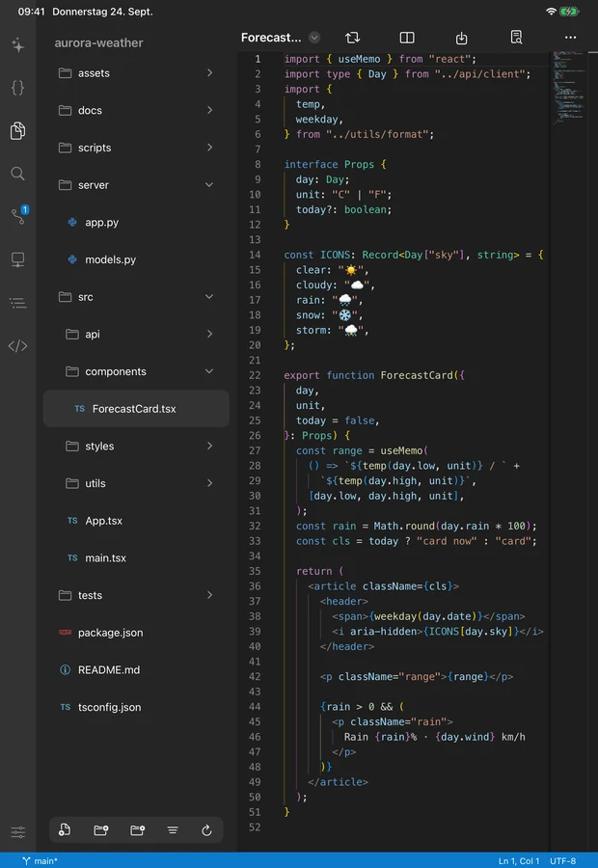The image size is (598, 868).
Task: Expand the utils folder chevron
Action: (209, 483)
